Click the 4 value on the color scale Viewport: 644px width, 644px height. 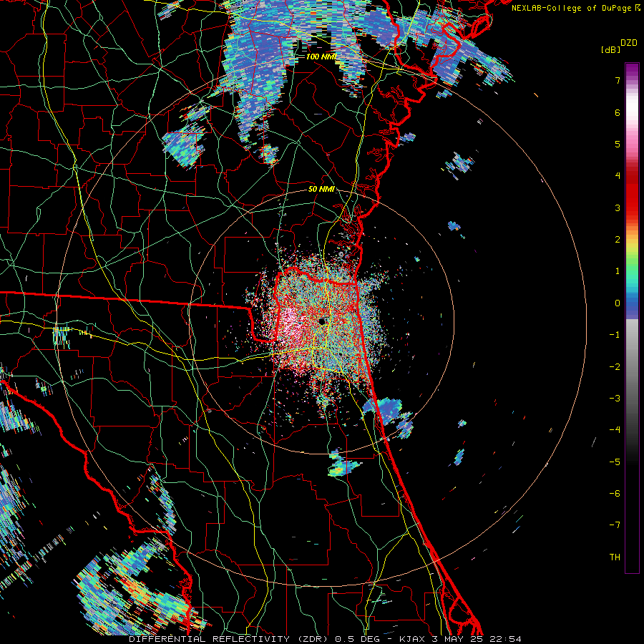[x=618, y=176]
